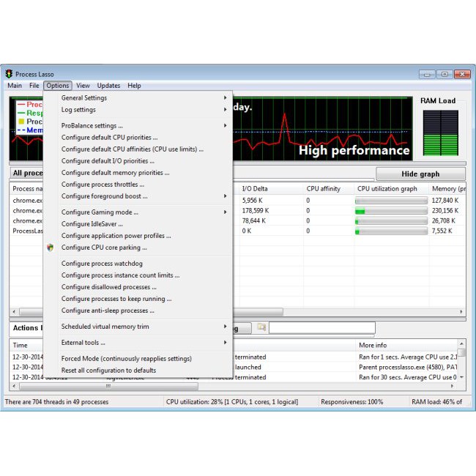Expand the General Settings submenu arrow

click(226, 97)
